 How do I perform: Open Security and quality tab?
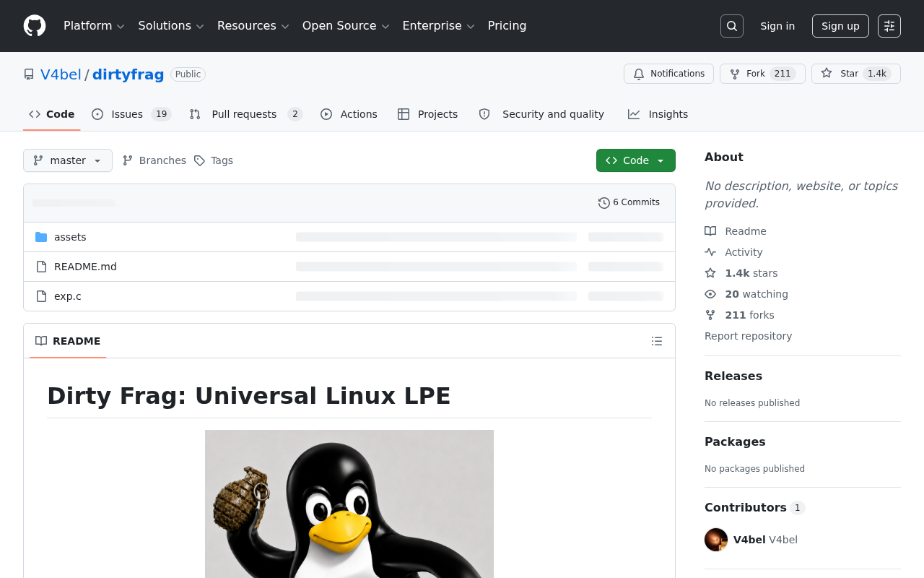click(x=541, y=114)
